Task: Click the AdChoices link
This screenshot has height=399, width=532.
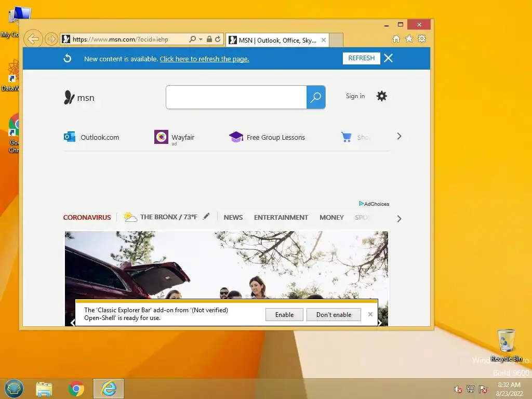Action: coord(374,204)
